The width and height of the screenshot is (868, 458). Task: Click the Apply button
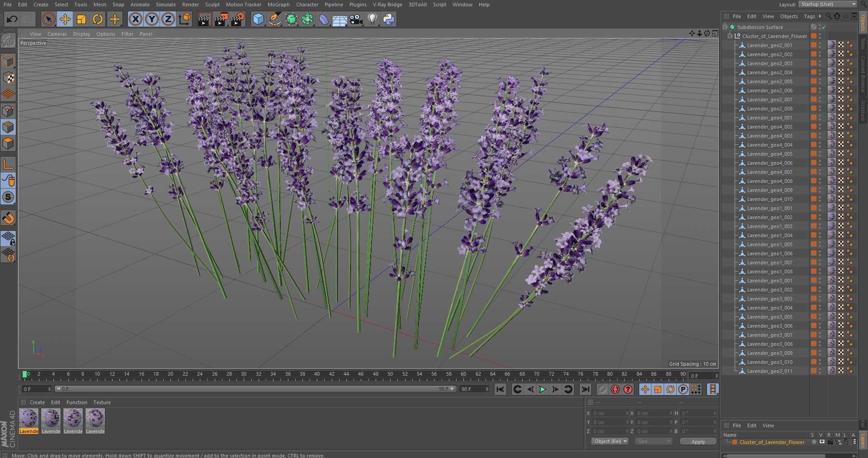pyautogui.click(x=698, y=442)
